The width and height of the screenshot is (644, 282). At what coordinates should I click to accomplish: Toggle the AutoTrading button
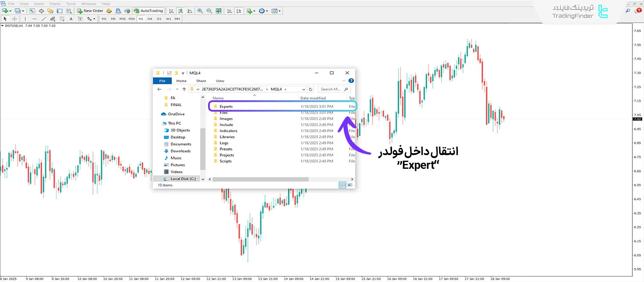coord(148,11)
